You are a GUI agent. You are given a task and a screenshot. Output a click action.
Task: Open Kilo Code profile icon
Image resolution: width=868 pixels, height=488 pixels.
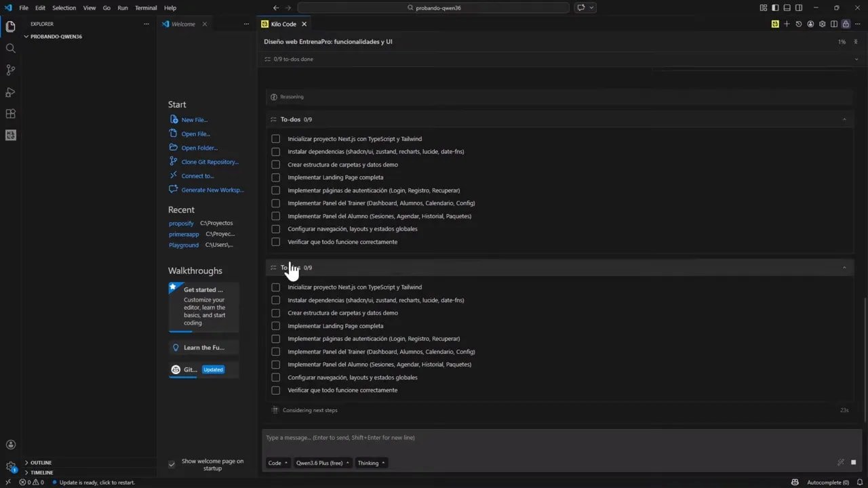coord(810,24)
